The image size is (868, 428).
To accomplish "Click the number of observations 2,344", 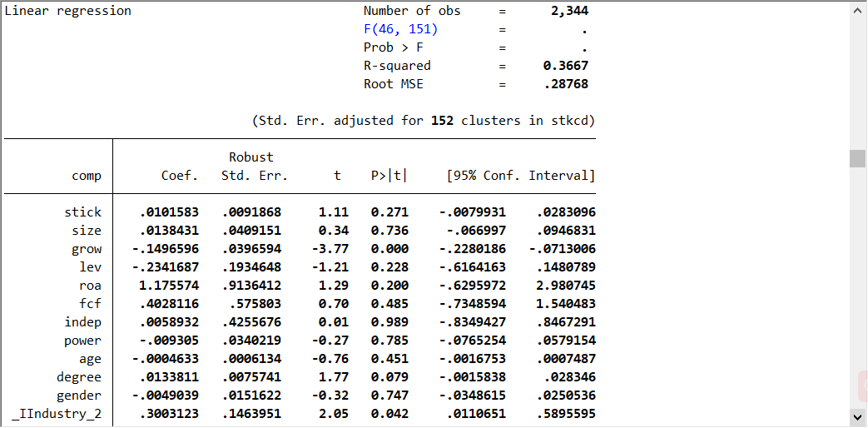I will click(569, 11).
